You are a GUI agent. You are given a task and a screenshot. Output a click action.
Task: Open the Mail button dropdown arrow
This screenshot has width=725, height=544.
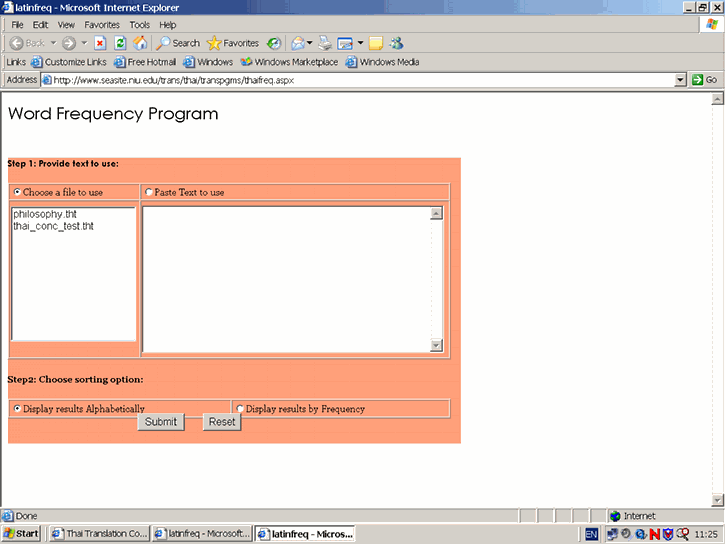click(310, 43)
